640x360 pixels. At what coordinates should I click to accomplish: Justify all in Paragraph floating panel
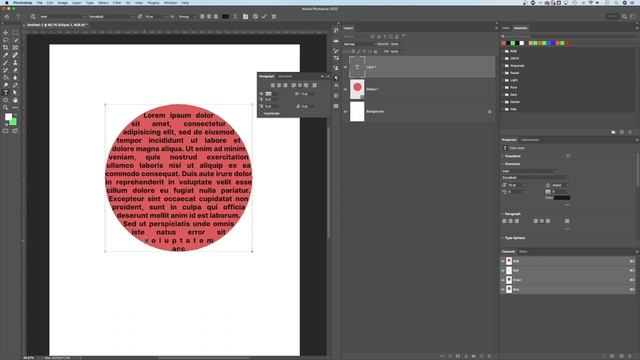point(314,85)
